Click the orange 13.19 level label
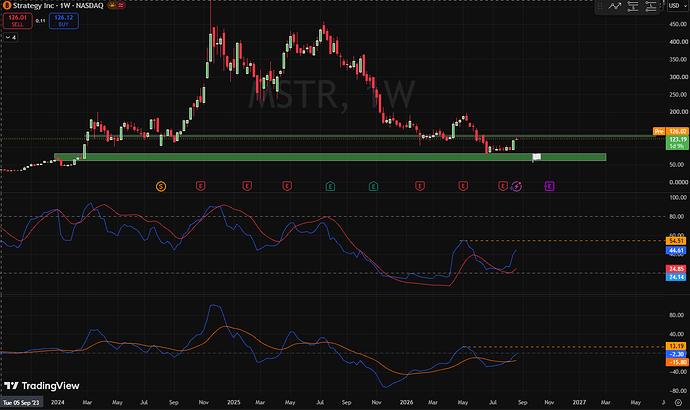The image size is (690, 410). click(x=677, y=346)
